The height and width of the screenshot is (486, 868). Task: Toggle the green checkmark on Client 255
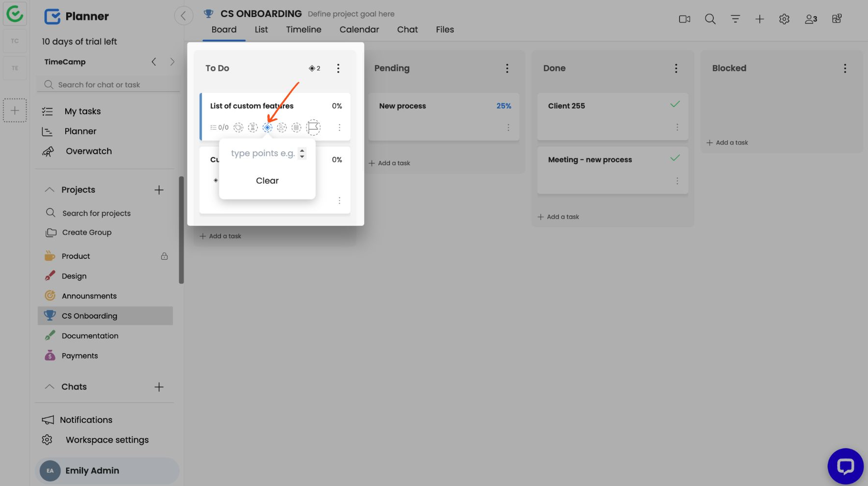[675, 104]
